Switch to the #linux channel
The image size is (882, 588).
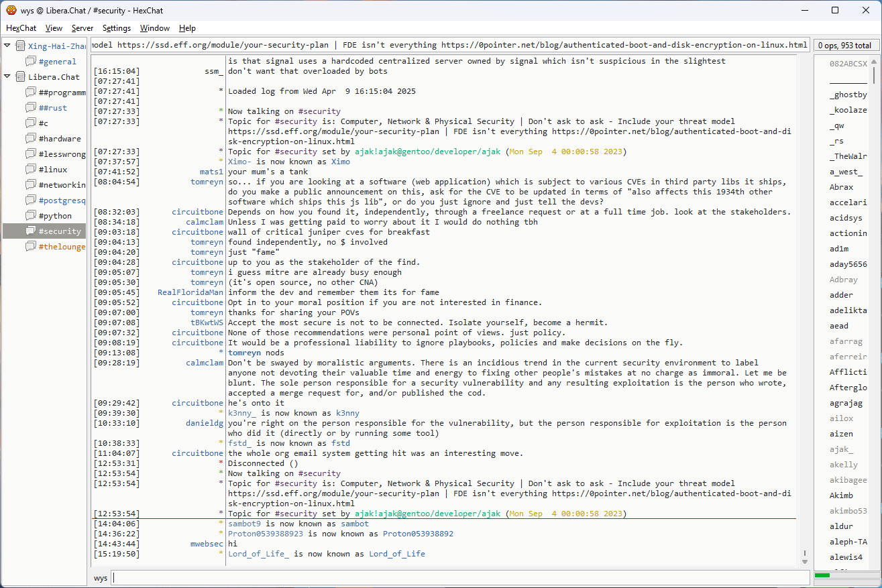[53, 170]
